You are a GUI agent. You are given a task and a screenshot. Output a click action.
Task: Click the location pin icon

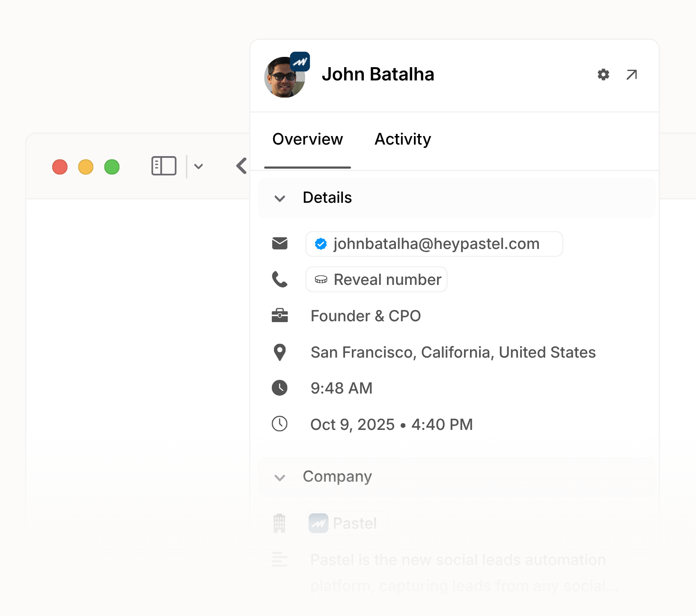(x=280, y=352)
